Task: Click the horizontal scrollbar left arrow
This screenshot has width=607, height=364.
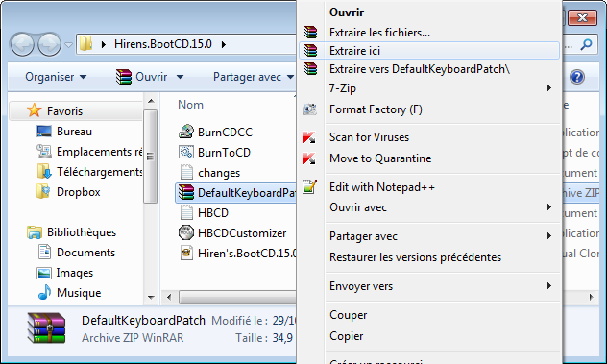Action: click(169, 297)
